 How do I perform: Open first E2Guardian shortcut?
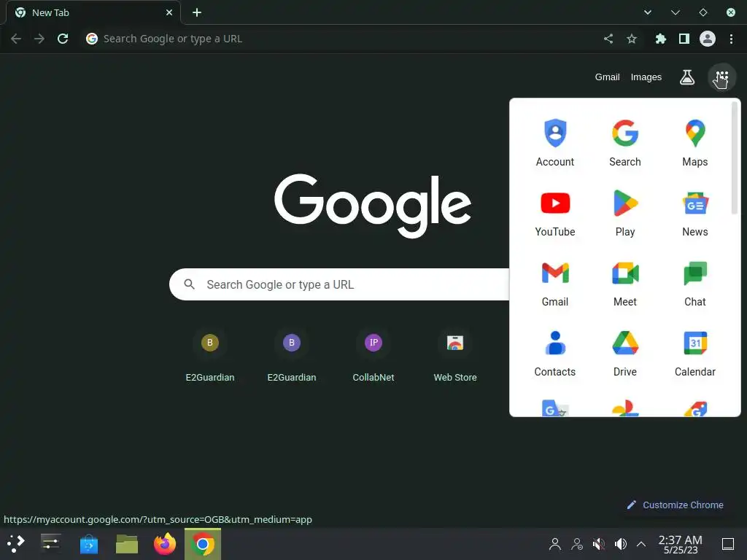210,355
